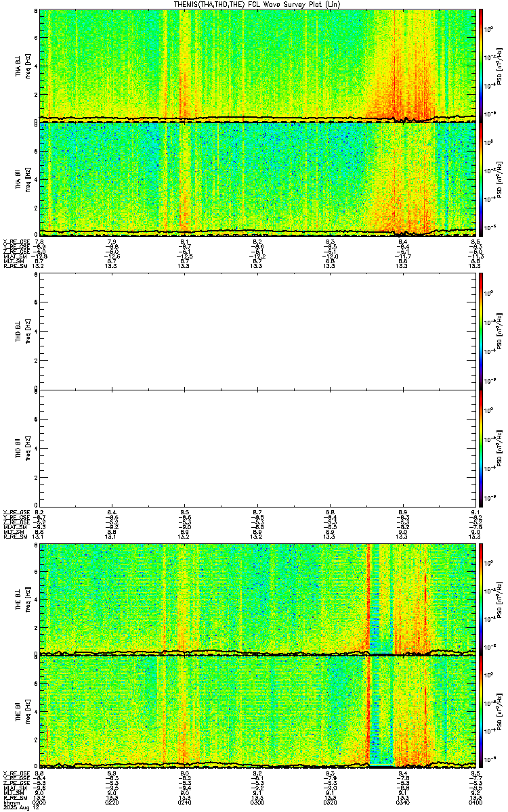Click the 0220 time tick label
Viewport: 508px width, 812px height.
112,802
